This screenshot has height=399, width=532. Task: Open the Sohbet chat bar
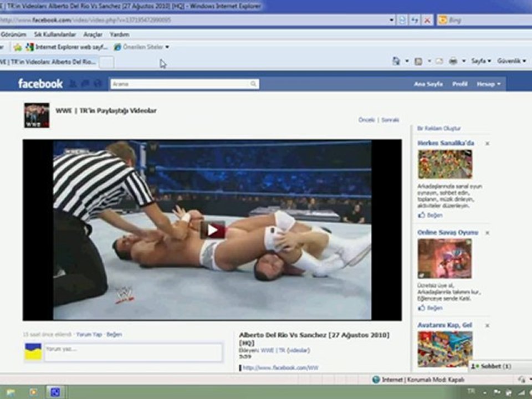[x=499, y=366]
